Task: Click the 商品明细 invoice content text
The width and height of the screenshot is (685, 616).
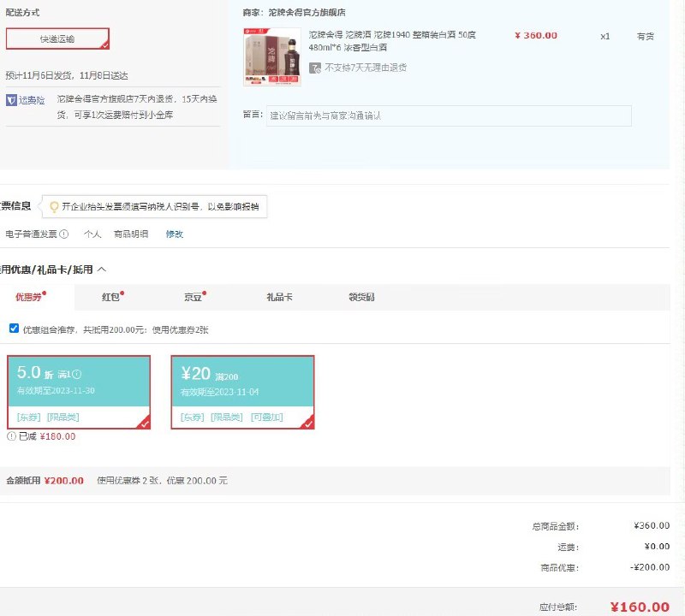Action: [x=131, y=234]
